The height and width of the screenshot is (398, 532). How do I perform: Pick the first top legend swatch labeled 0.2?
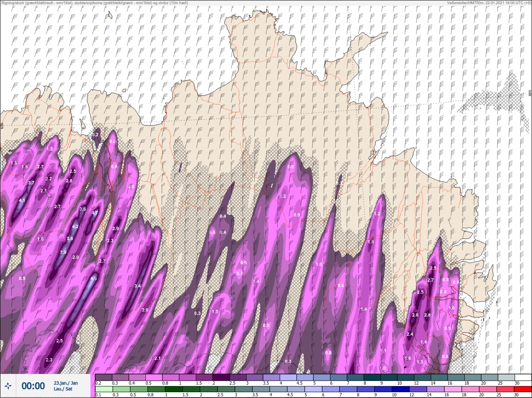[103, 377]
